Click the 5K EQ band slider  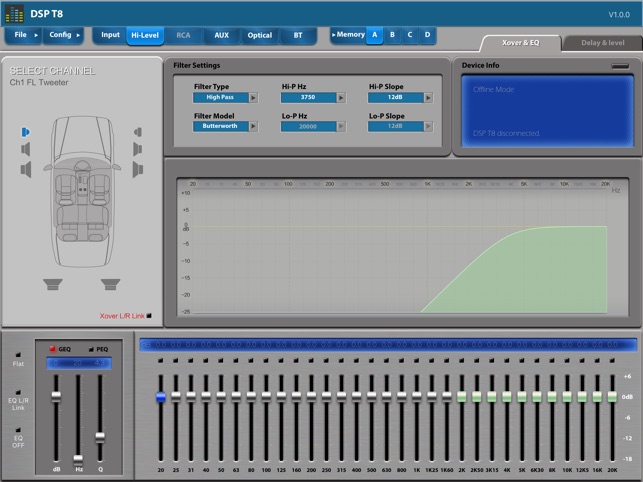[x=522, y=397]
